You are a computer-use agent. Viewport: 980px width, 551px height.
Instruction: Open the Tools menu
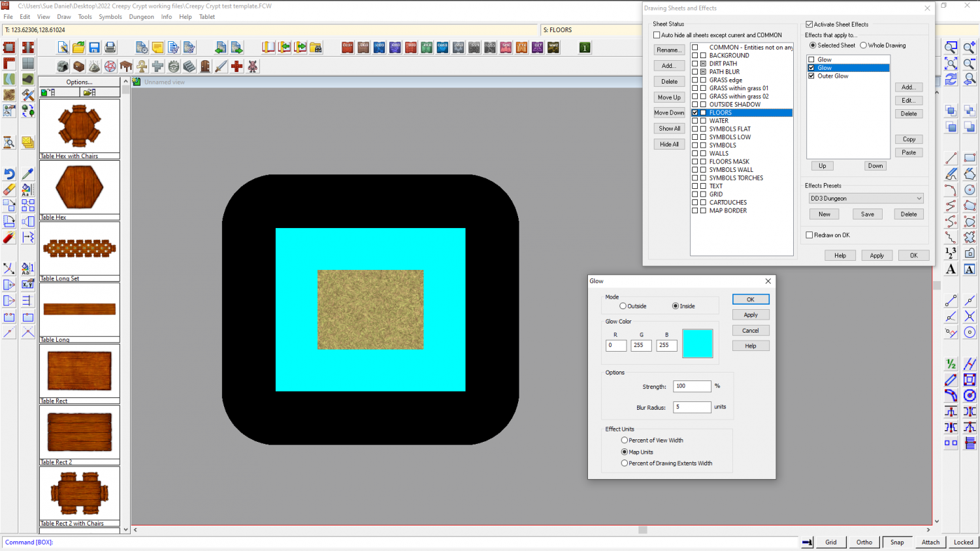(85, 17)
